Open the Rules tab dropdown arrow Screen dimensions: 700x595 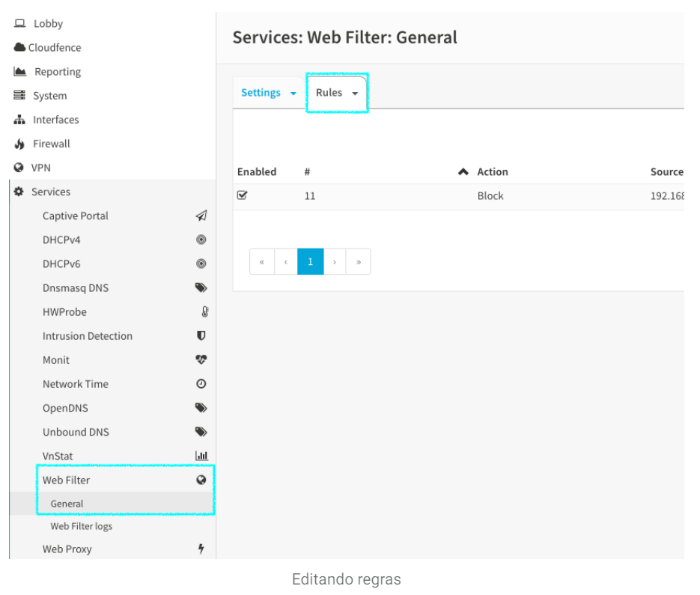point(355,94)
